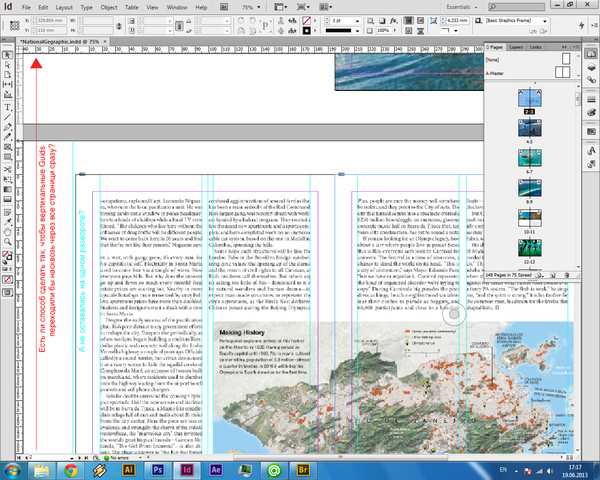Viewport: 600px width, 480px height.
Task: Open the corner options dropdown
Action: coord(456,31)
